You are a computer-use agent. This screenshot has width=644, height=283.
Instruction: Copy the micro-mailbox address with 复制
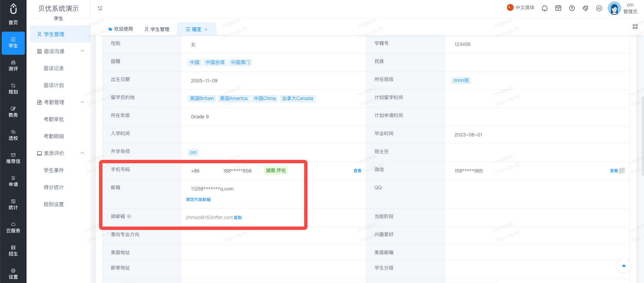coord(238,218)
